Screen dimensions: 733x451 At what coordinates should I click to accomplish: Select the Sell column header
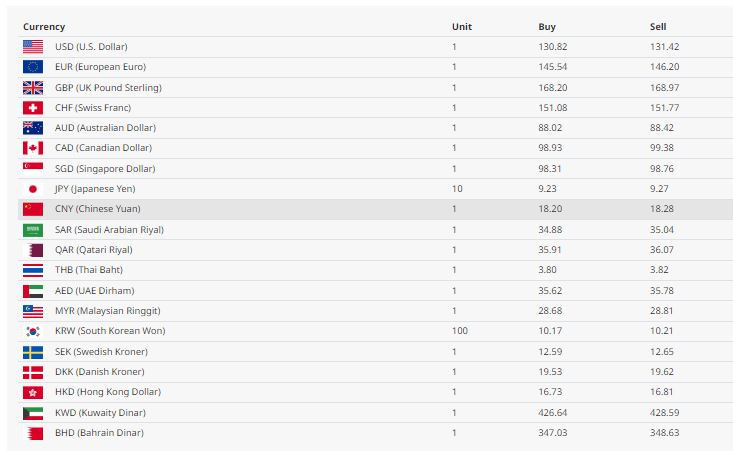point(658,27)
